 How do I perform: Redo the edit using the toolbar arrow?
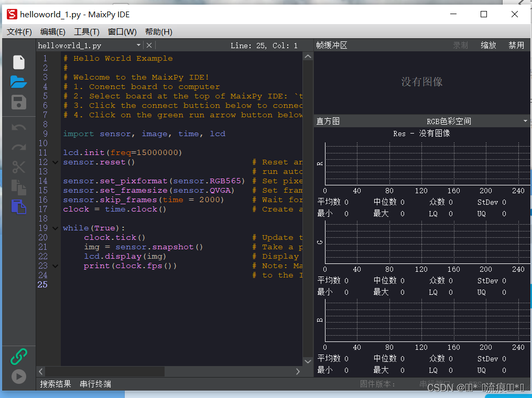pyautogui.click(x=19, y=147)
